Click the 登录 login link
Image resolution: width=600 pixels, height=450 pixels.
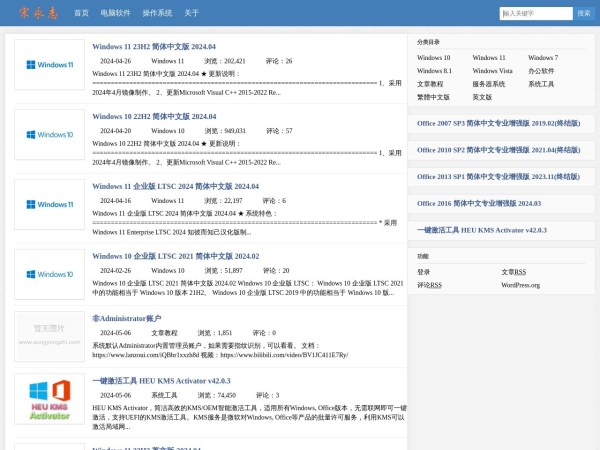pyautogui.click(x=424, y=272)
